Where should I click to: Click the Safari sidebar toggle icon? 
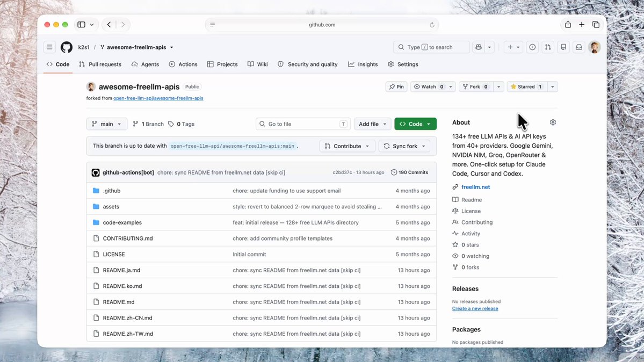pos(81,25)
